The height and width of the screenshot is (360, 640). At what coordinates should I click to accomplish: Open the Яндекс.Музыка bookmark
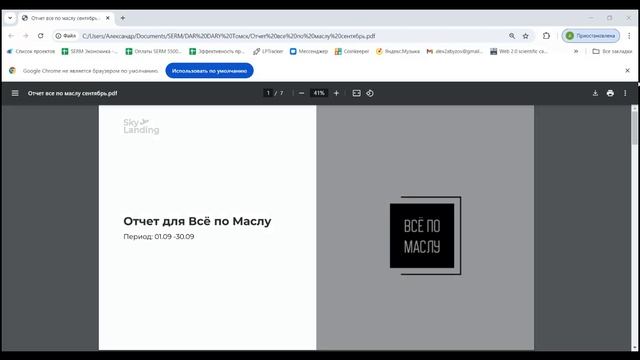click(x=398, y=51)
